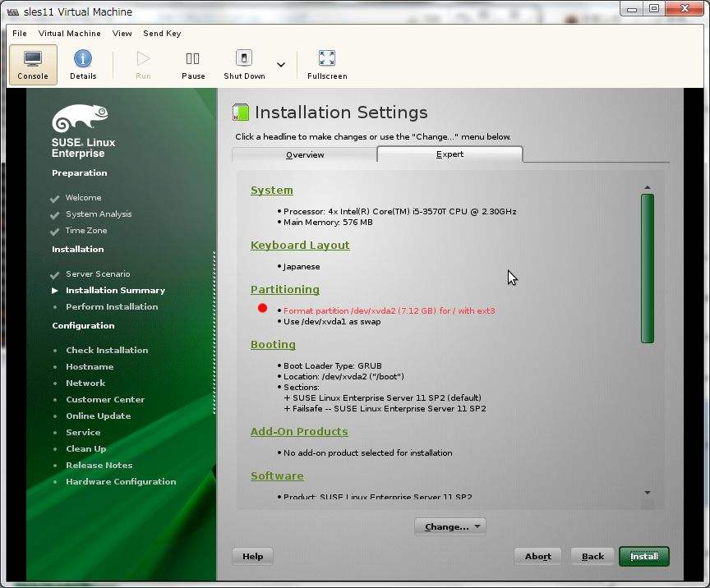Click the Use /dev/xvda1 as swap line
Image resolution: width=710 pixels, height=588 pixels.
pos(332,322)
